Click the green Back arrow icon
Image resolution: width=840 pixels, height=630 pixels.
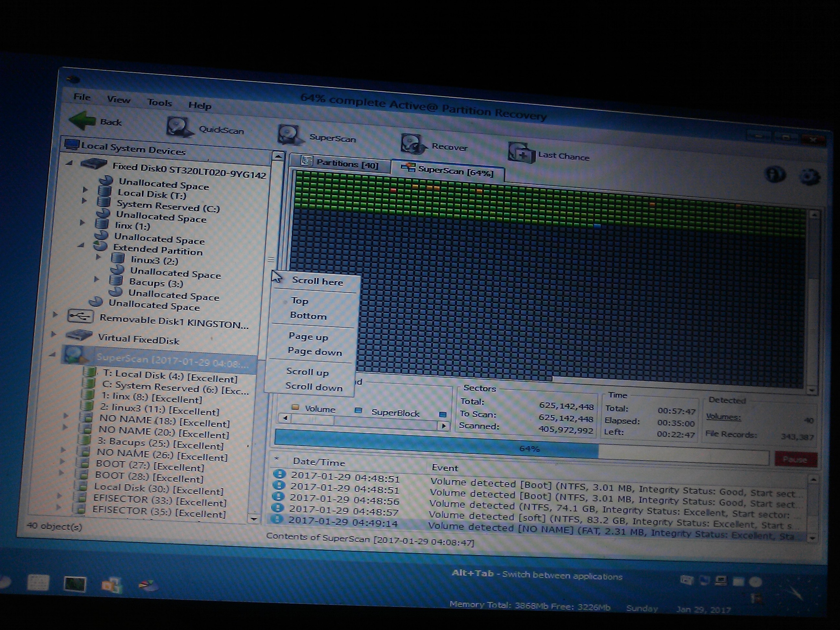point(82,120)
